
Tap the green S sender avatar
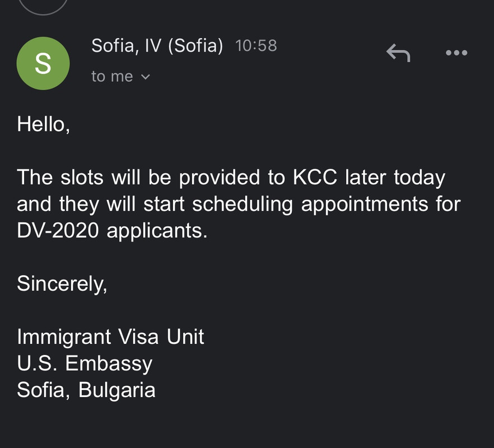(x=43, y=64)
